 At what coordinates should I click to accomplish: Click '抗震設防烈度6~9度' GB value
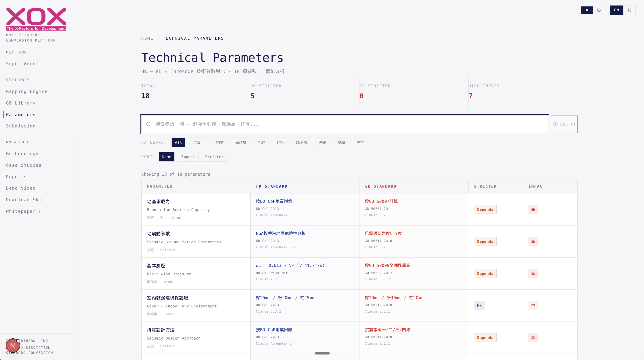(x=383, y=233)
